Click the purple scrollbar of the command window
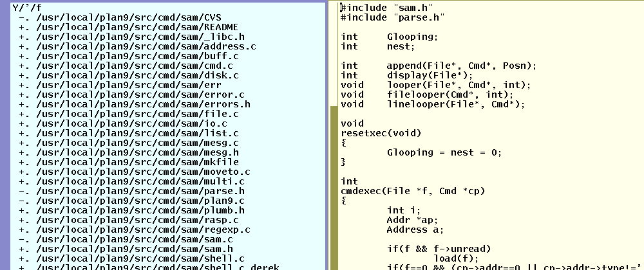644x270 pixels. pyautogui.click(x=5, y=129)
